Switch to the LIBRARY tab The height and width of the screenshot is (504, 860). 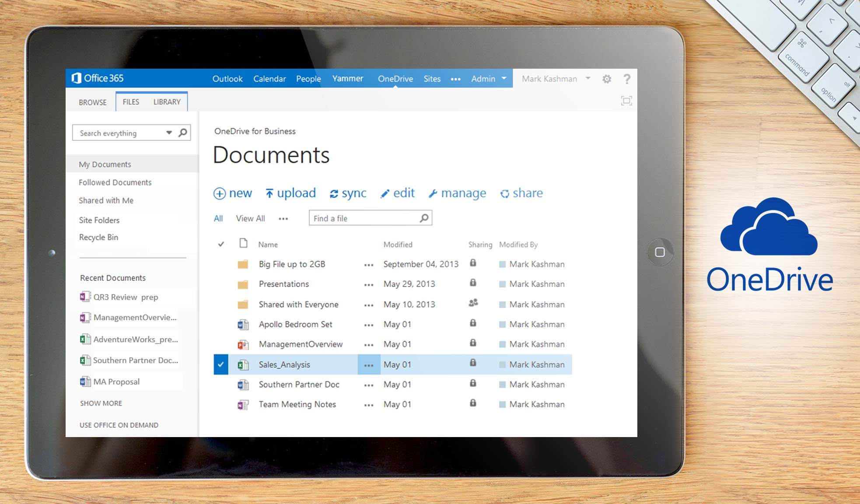(x=167, y=101)
